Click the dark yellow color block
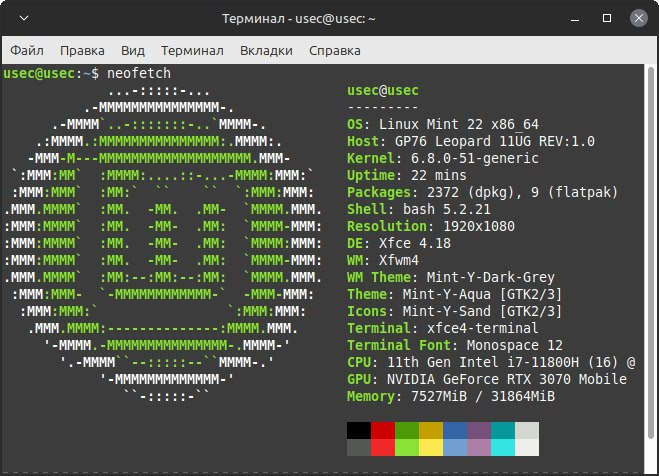This screenshot has height=476, width=659. coord(431,431)
